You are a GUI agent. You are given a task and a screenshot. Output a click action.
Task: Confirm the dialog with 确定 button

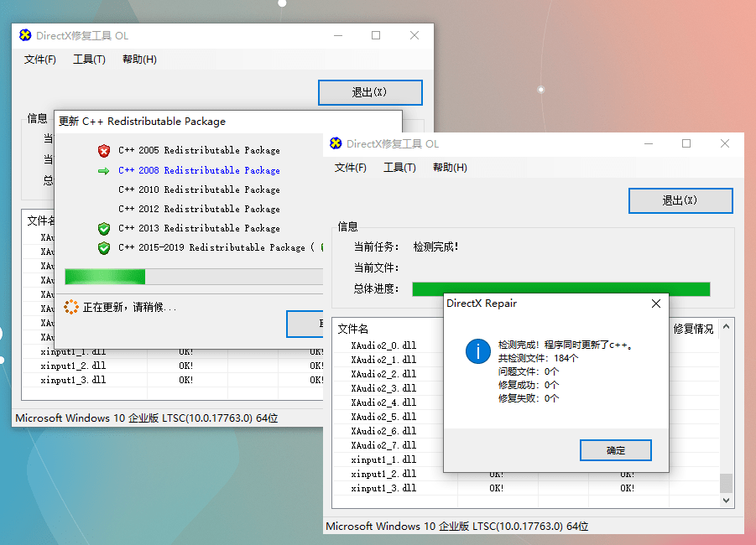pos(616,450)
